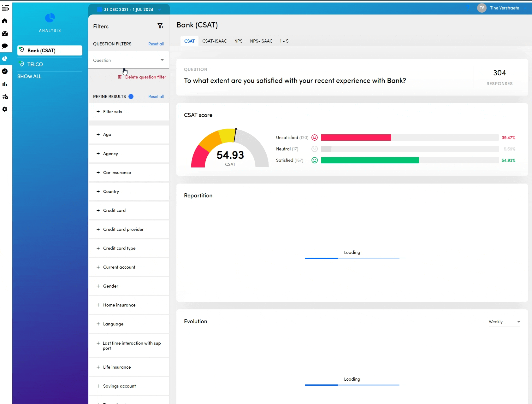Expand the main navigation menu icon
532x404 pixels.
coord(5,8)
